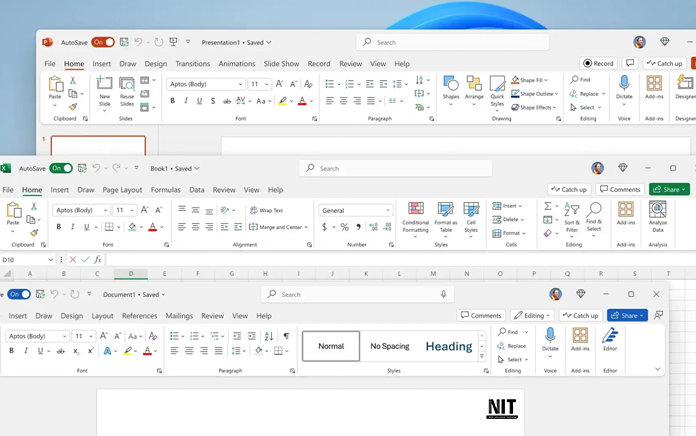Toggle text shadow in PowerPoint ribbon
696x436 pixels.
pyautogui.click(x=213, y=101)
